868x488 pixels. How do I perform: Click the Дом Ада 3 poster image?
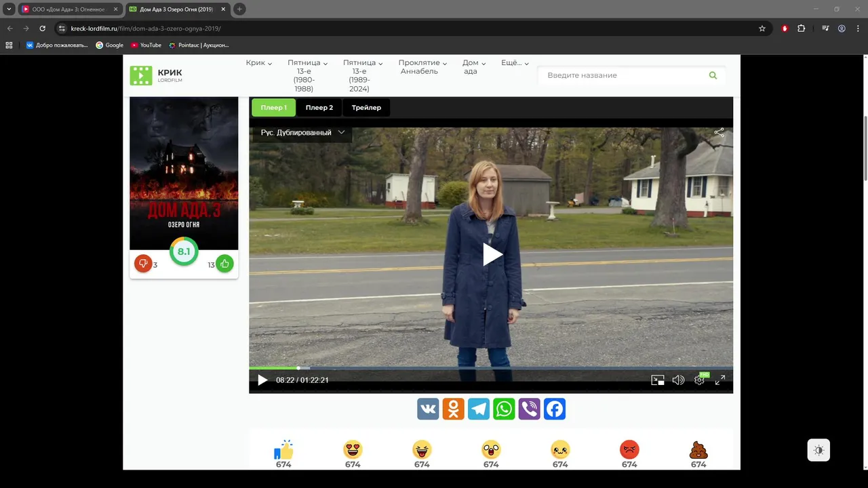[184, 173]
